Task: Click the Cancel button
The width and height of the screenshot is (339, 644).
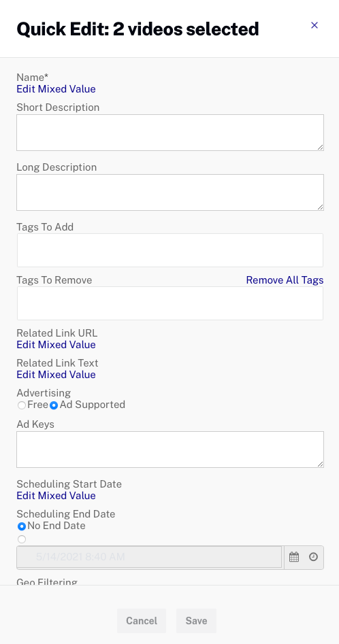Action: coord(142,621)
